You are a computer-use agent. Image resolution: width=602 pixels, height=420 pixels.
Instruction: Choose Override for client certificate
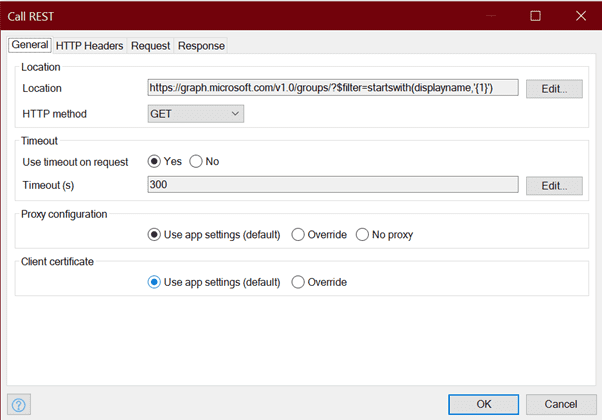tap(319, 282)
